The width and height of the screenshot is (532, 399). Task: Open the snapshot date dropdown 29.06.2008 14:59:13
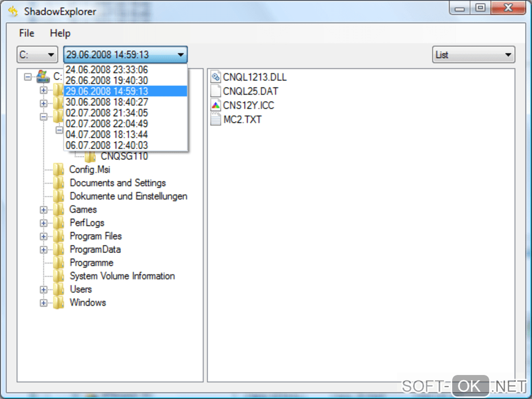(125, 55)
